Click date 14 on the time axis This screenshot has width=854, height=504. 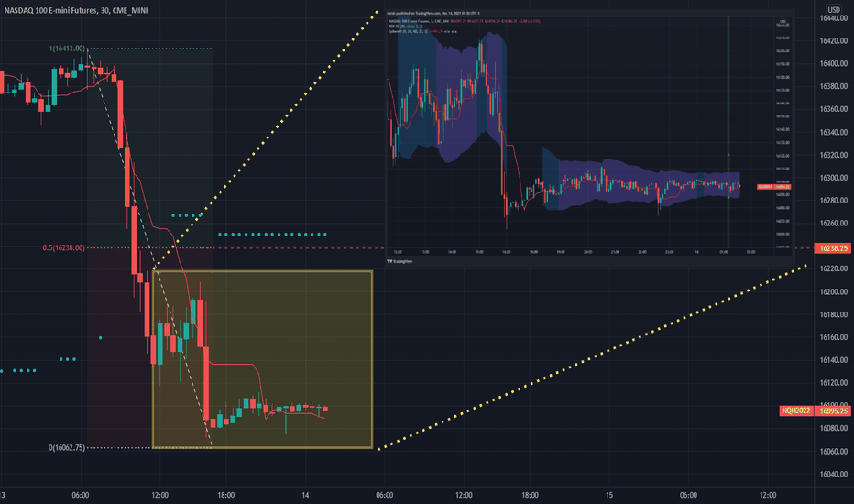click(x=305, y=495)
